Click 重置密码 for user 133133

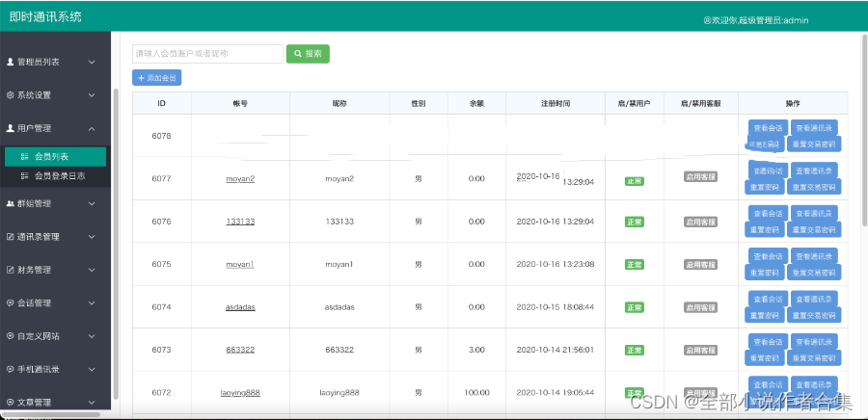pos(764,229)
